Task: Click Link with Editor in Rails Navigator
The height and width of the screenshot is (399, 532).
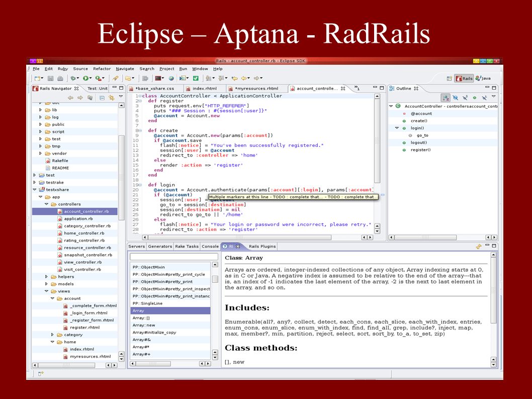Action: click(111, 98)
